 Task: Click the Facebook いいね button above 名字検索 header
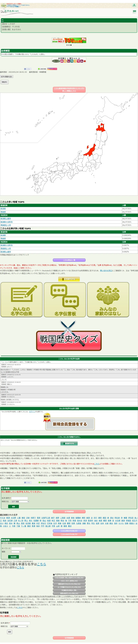point(28,482)
